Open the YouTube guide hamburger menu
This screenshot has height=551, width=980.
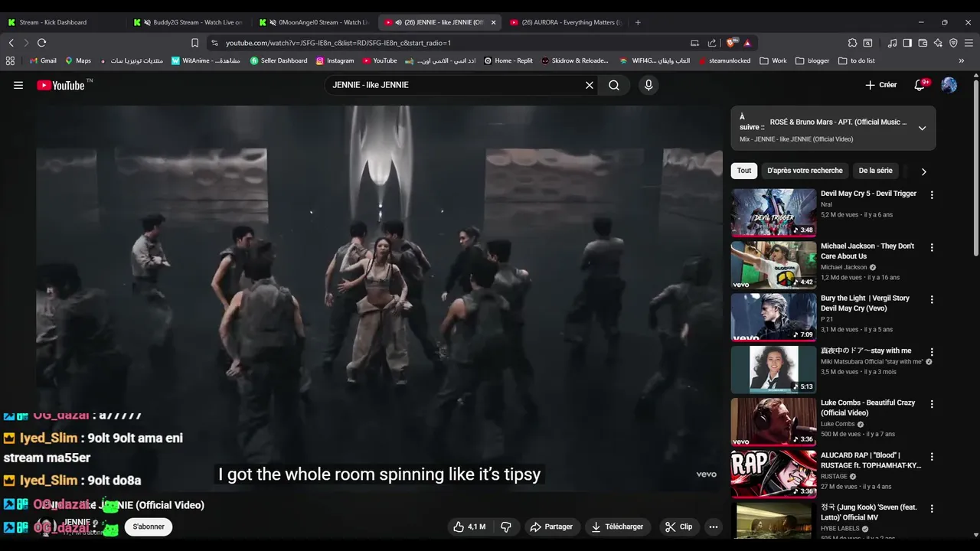[x=18, y=85]
